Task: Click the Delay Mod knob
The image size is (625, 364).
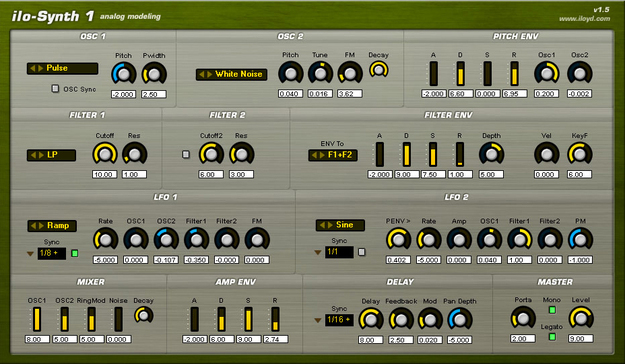Action: 430,319
